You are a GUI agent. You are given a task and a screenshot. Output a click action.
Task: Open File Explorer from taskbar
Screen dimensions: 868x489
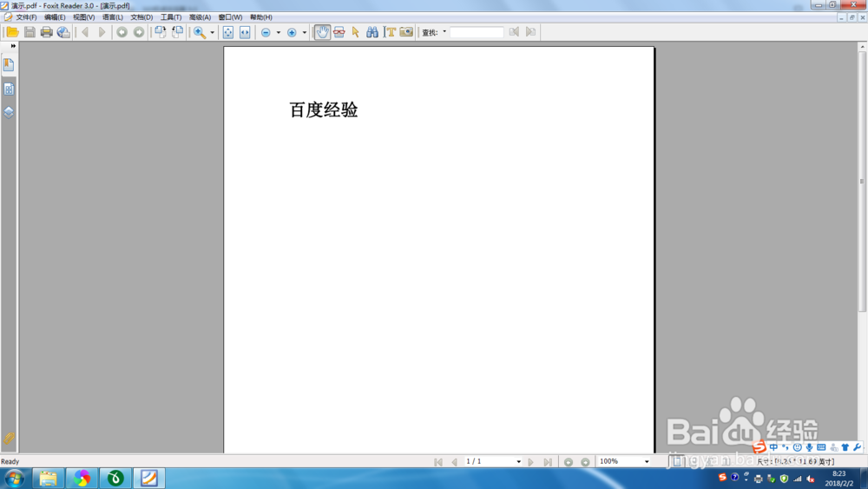pos(48,478)
